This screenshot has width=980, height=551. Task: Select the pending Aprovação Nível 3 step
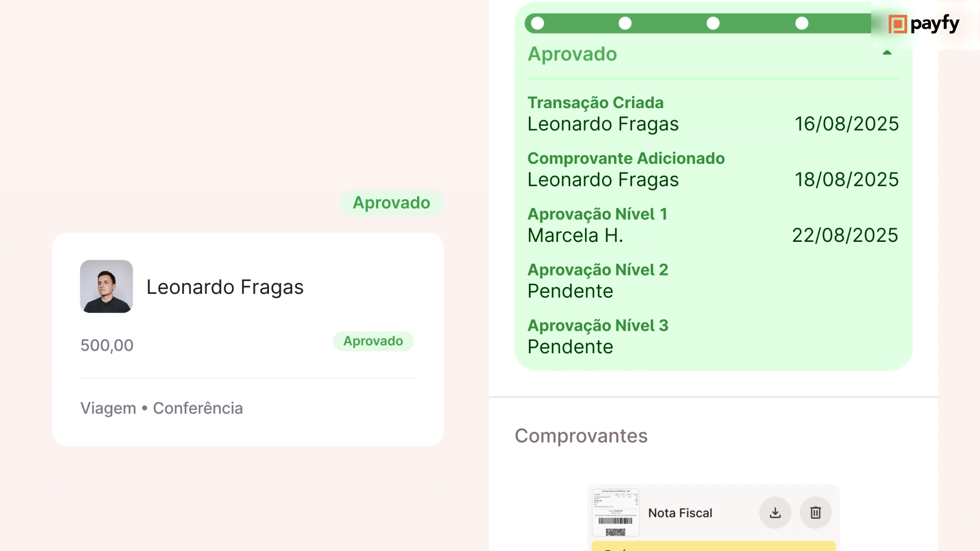pos(598,325)
